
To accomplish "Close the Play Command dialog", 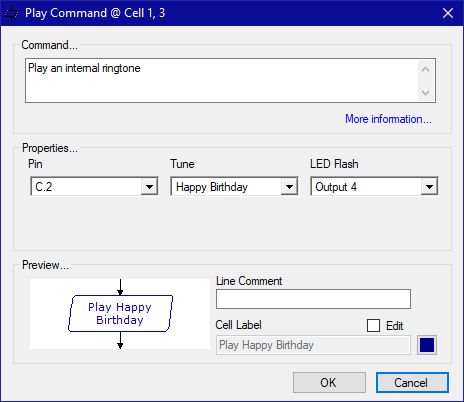I will click(x=448, y=13).
